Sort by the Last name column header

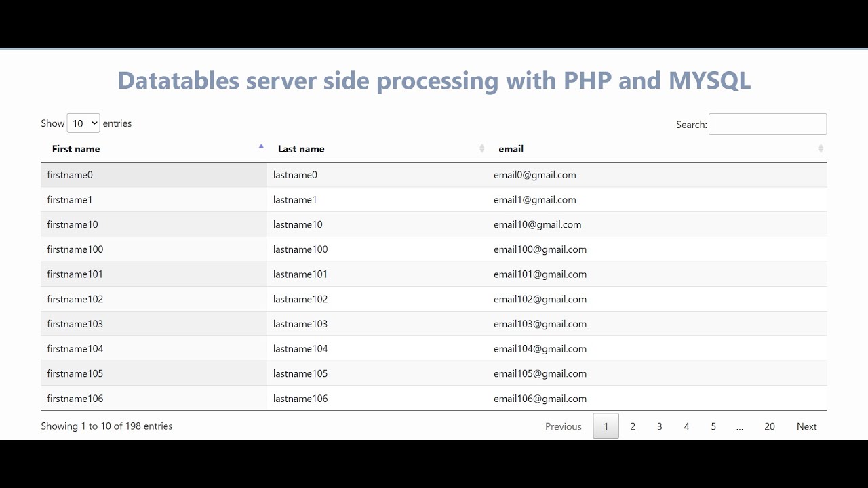301,149
